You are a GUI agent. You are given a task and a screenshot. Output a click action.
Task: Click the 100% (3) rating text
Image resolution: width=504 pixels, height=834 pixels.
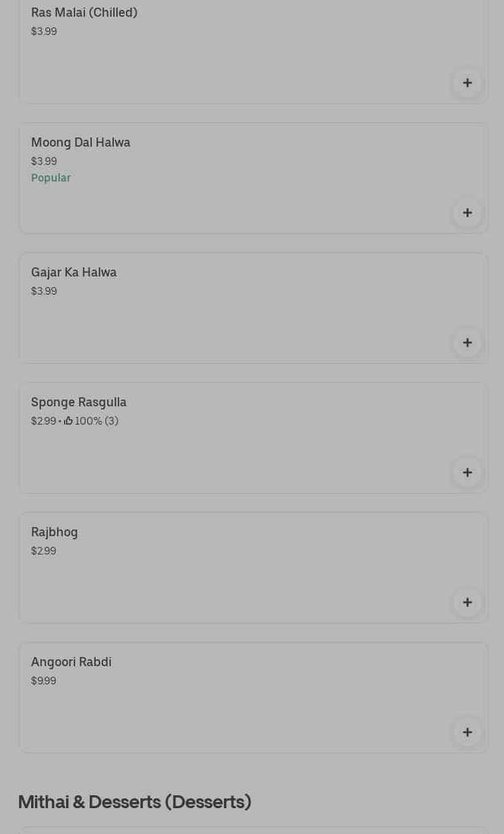tap(96, 421)
